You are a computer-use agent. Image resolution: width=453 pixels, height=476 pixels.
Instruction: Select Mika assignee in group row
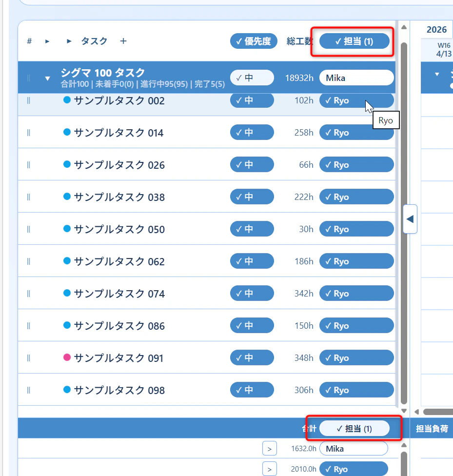pos(356,78)
